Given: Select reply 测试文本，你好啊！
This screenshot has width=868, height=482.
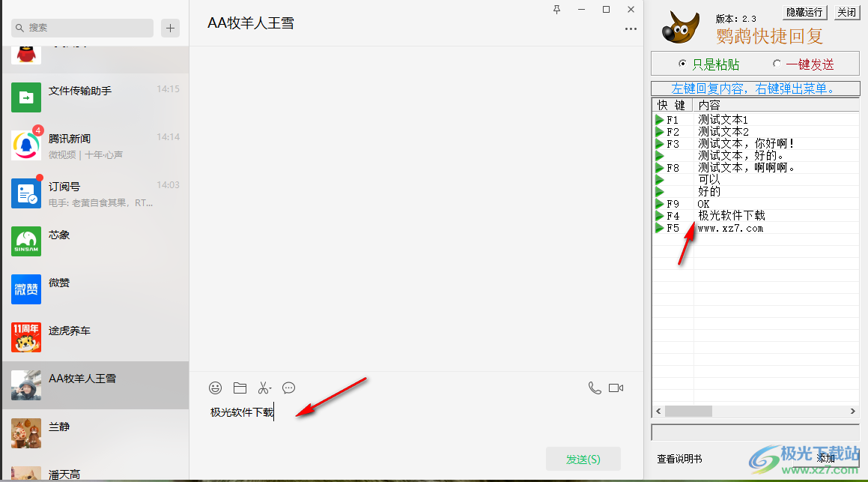Looking at the screenshot, I should (746, 143).
